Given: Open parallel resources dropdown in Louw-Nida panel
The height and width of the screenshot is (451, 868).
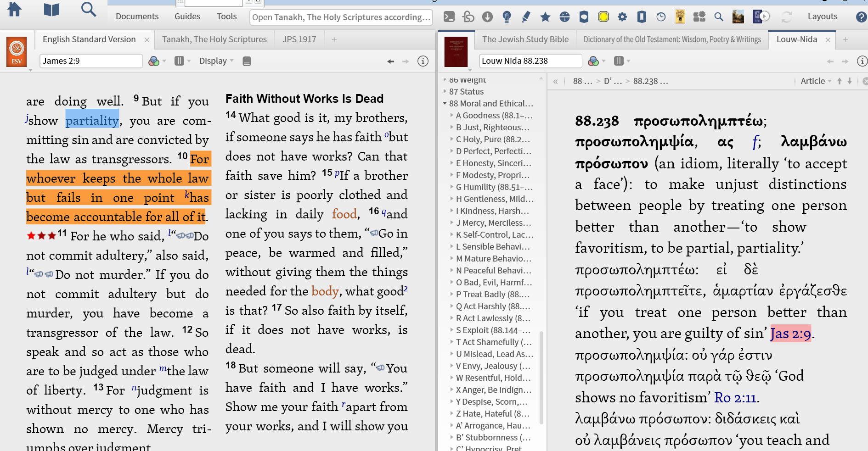Looking at the screenshot, I should pyautogui.click(x=622, y=61).
